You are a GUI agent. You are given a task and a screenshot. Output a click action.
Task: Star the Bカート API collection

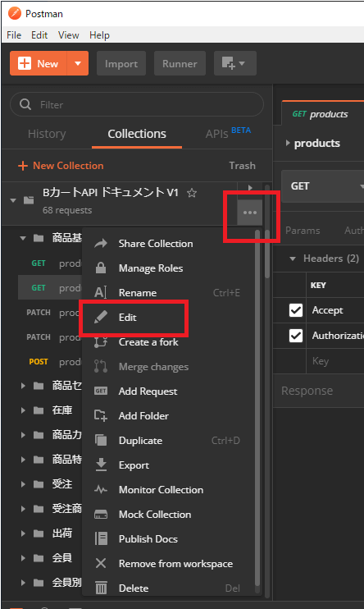(x=192, y=193)
